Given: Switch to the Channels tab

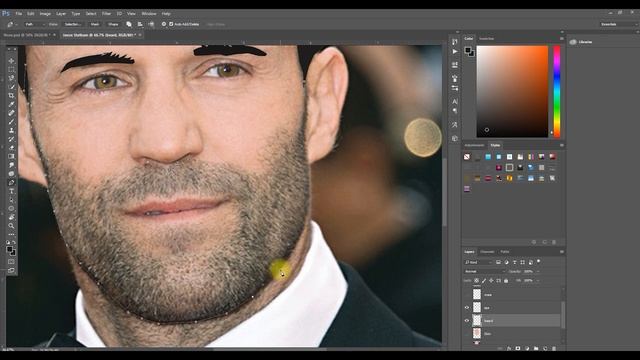Looking at the screenshot, I should (x=487, y=252).
